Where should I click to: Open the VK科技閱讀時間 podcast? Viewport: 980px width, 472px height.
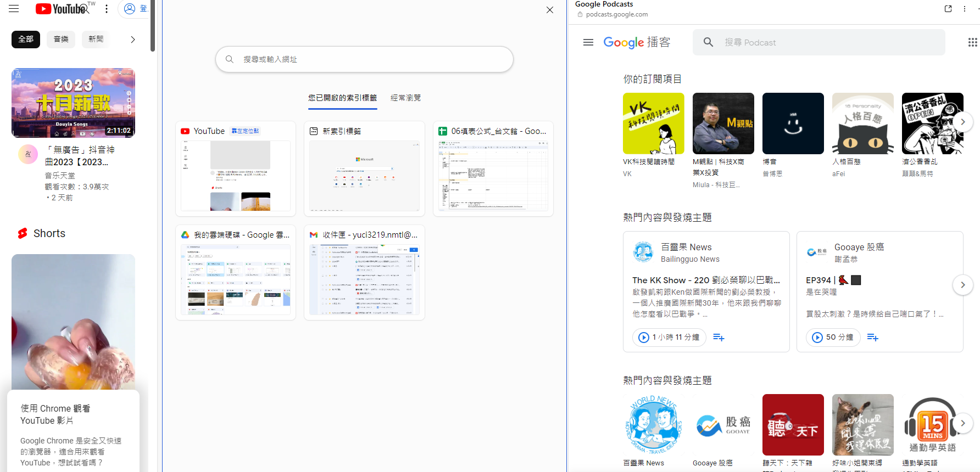(x=654, y=123)
